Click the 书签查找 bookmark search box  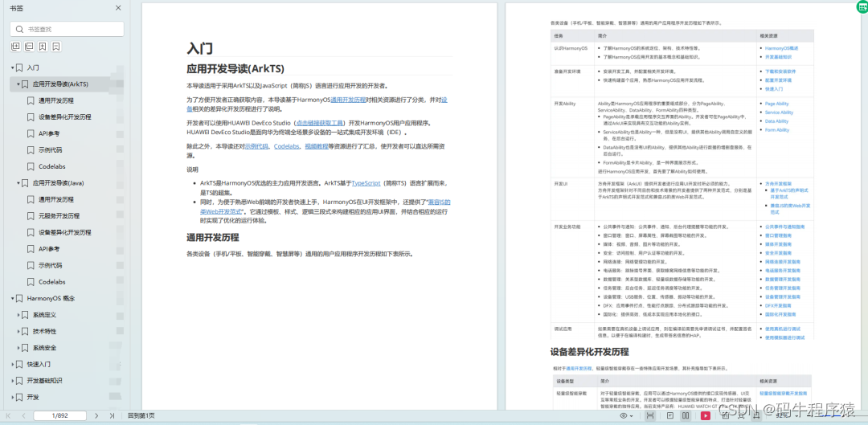click(x=68, y=29)
